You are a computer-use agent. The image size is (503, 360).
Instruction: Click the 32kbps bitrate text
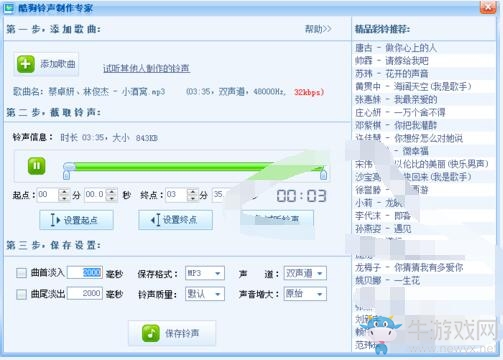309,92
